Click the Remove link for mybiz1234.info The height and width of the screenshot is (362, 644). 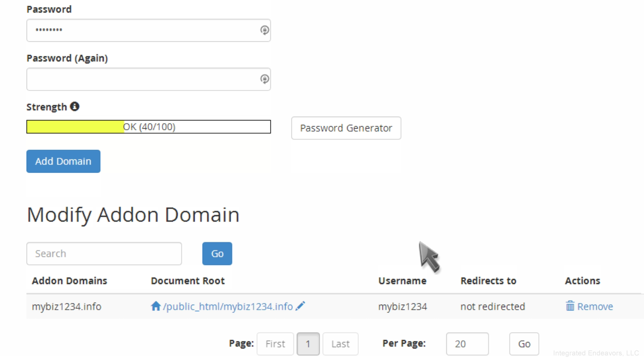click(595, 306)
